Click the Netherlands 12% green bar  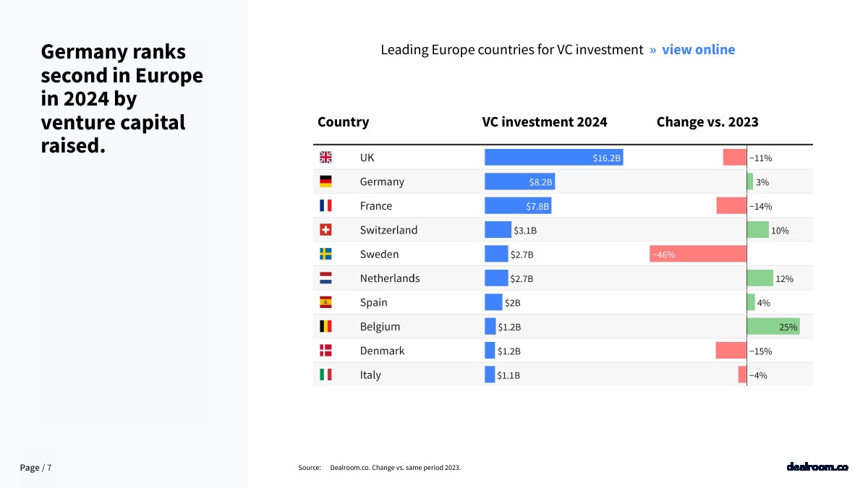pos(760,278)
